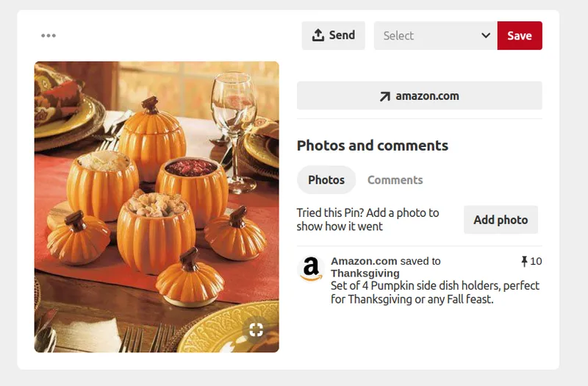
Task: Expand the board list using the chevron arrow
Action: pos(485,35)
